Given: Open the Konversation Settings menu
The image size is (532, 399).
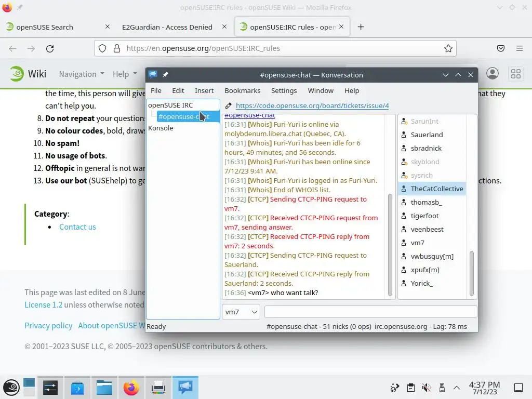Looking at the screenshot, I should pyautogui.click(x=284, y=90).
